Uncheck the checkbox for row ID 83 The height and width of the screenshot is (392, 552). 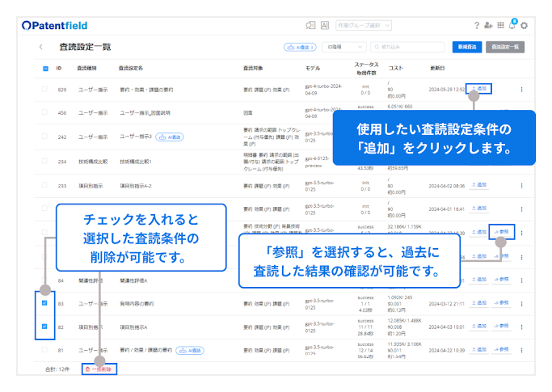click(44, 304)
